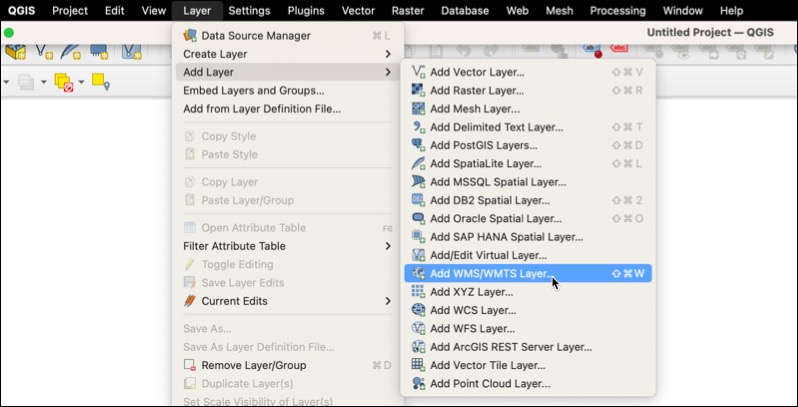Click Save As Layer Definition File entry
Image resolution: width=798 pixels, height=407 pixels.
coord(287,347)
